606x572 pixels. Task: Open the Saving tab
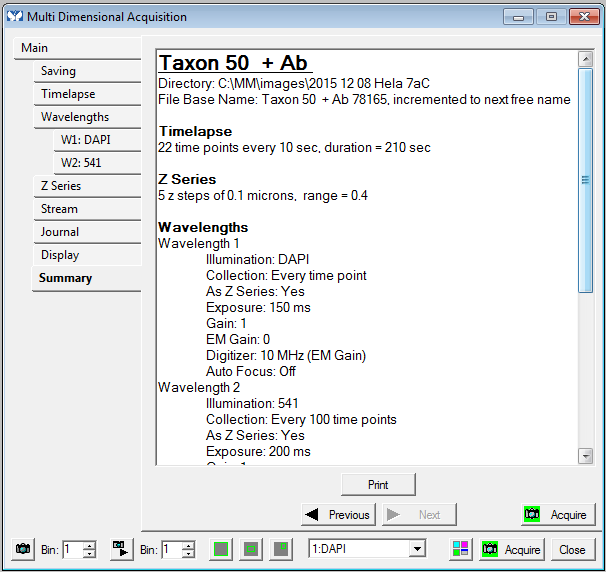pyautogui.click(x=87, y=71)
